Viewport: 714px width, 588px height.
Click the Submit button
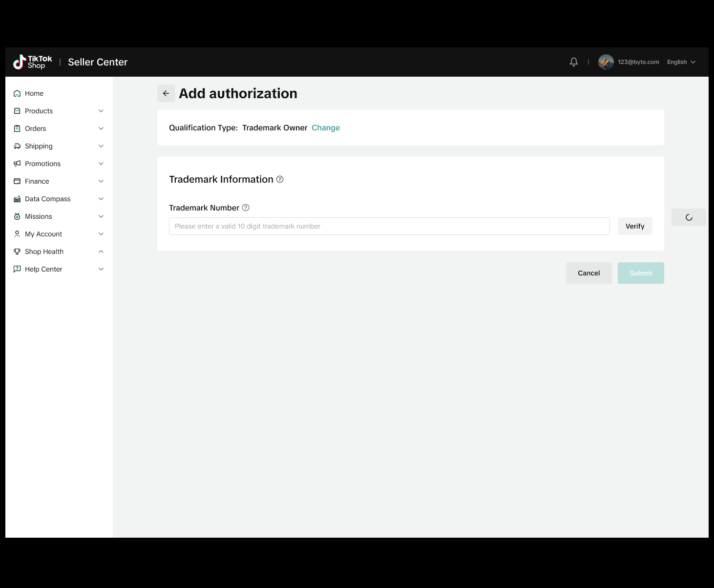point(641,273)
